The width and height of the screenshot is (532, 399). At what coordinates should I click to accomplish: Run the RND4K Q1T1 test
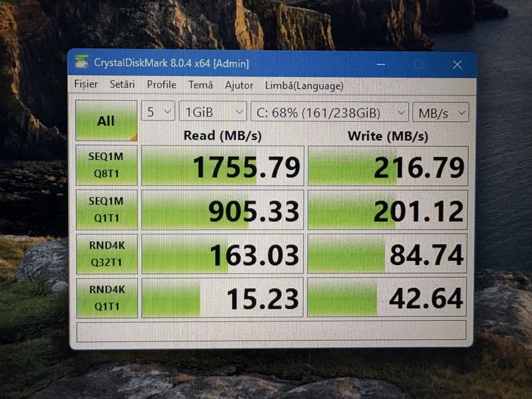point(107,298)
